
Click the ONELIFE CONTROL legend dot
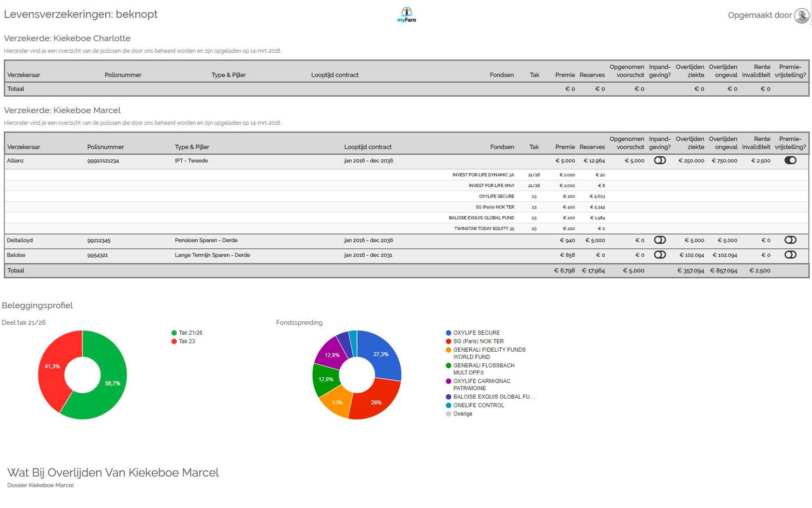click(x=449, y=405)
